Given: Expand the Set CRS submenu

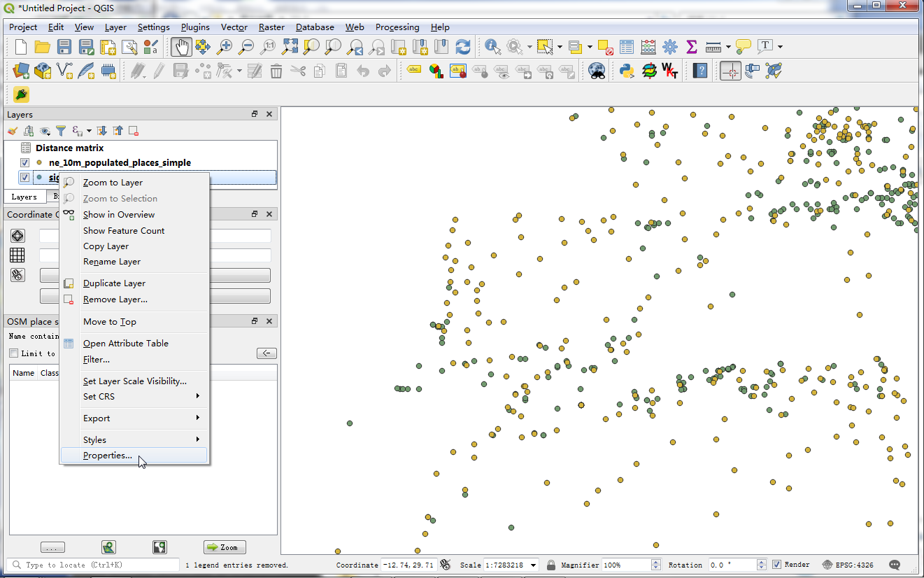Looking at the screenshot, I should 134,396.
